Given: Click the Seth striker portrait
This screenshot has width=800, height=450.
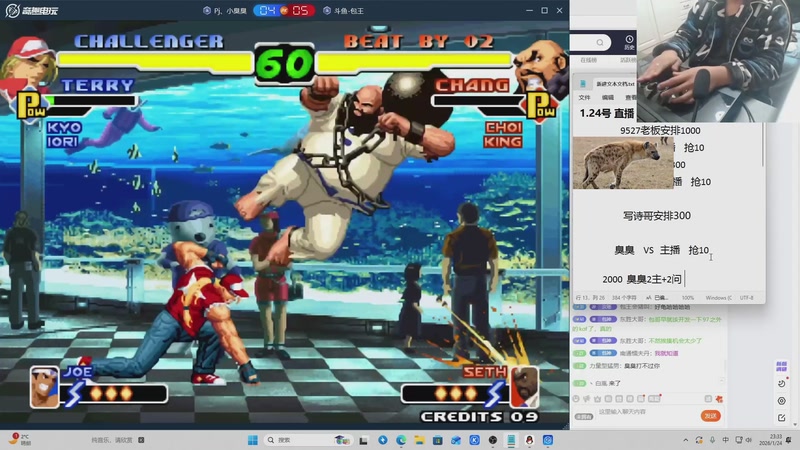Looking at the screenshot, I should [x=524, y=387].
